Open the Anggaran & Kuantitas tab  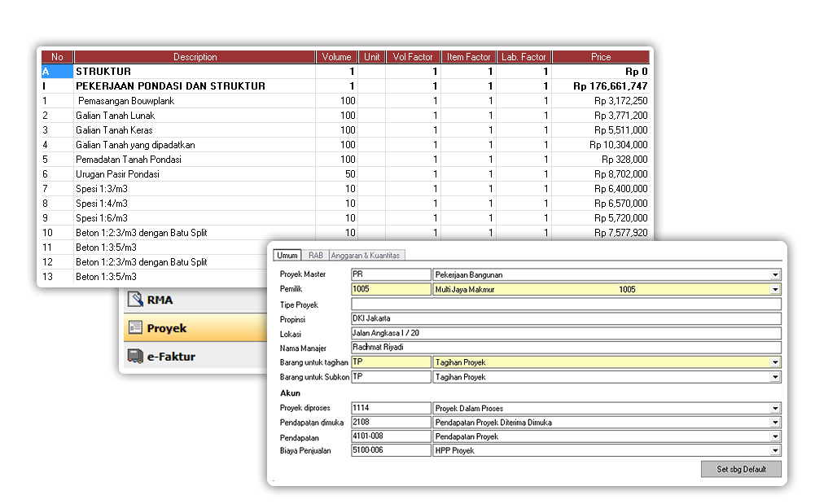click(x=364, y=254)
